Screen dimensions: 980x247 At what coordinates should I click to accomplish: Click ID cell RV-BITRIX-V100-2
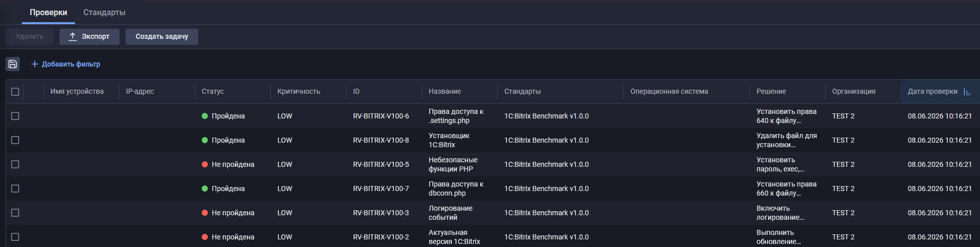381,237
